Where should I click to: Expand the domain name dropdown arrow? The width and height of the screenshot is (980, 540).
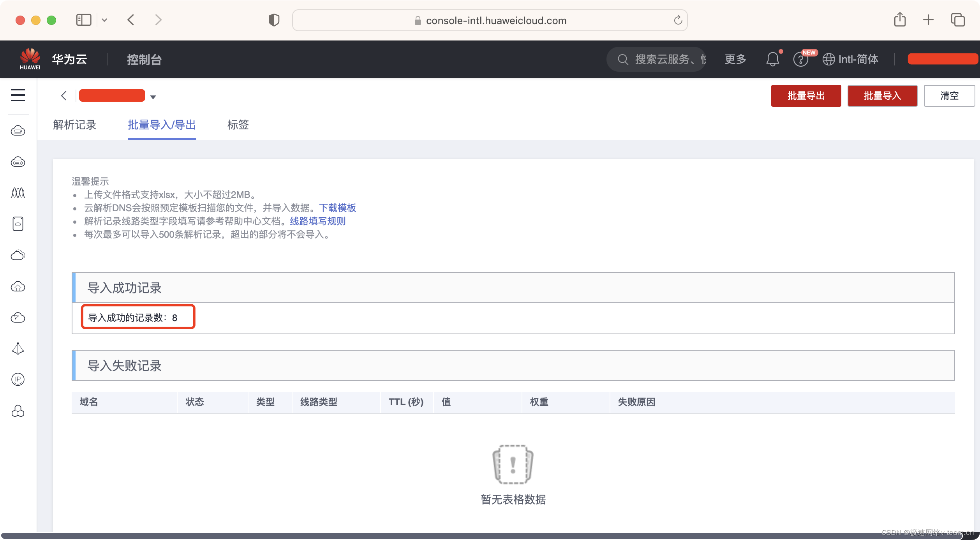153,97
